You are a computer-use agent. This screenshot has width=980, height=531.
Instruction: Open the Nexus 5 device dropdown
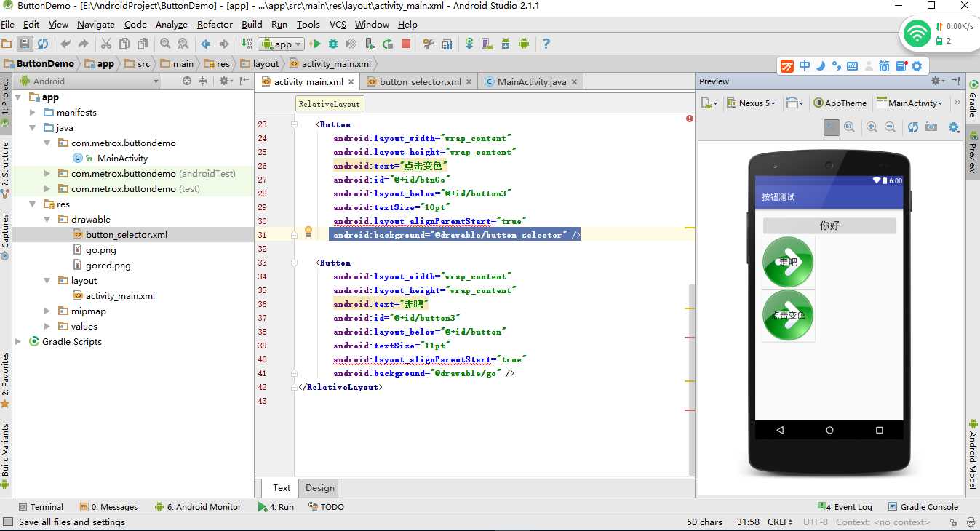coord(752,103)
